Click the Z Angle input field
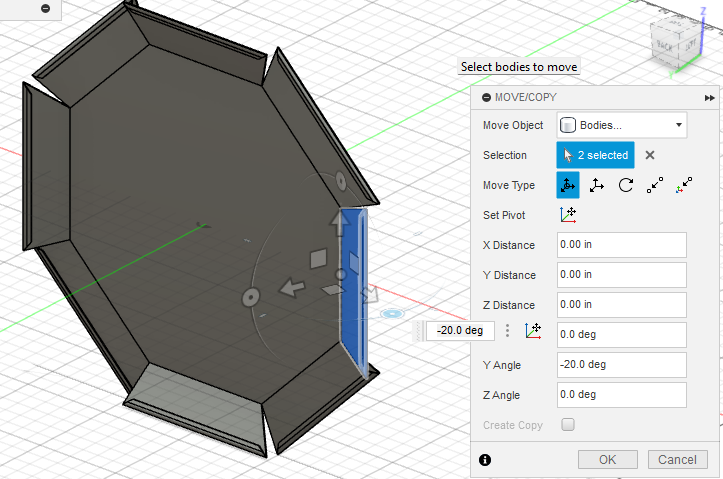This screenshot has width=723, height=479. point(622,395)
